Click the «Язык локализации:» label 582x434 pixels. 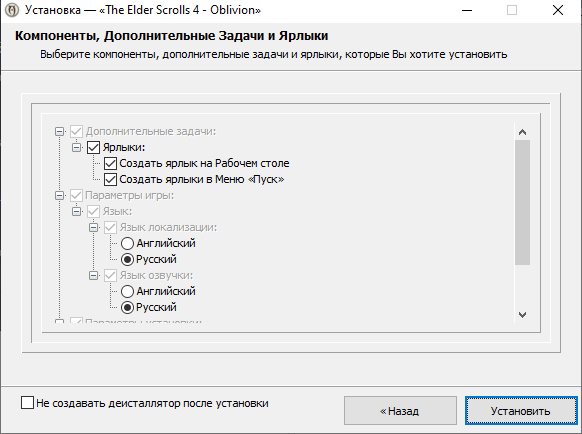click(168, 228)
